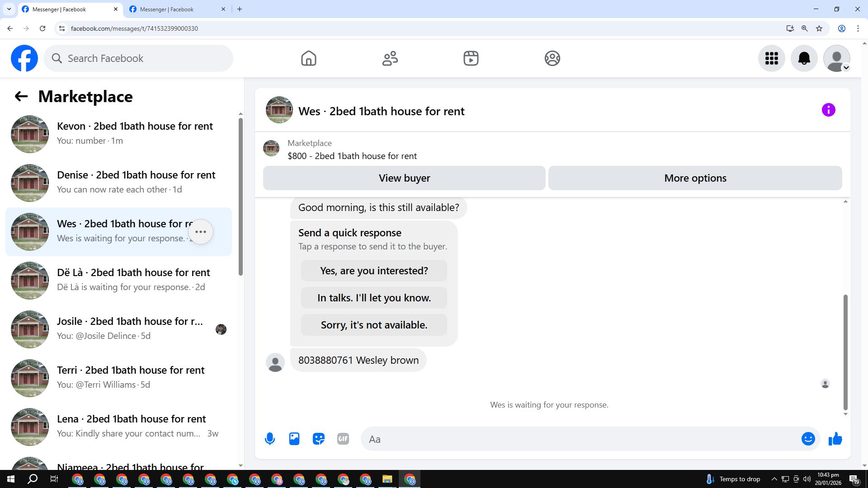Click the address bar URL
The height and width of the screenshot is (488, 868).
pos(134,28)
